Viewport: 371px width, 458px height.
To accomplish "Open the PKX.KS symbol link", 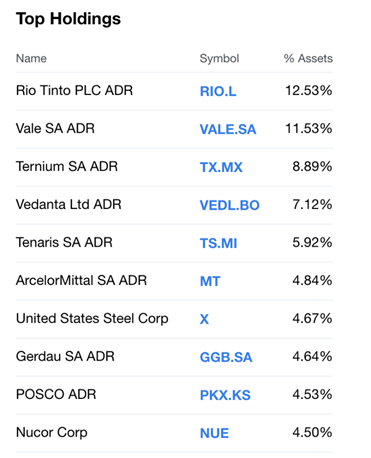I will click(225, 395).
